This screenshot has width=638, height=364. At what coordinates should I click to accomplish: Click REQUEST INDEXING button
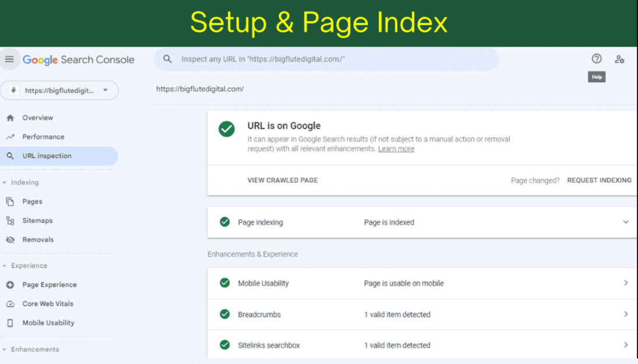point(599,181)
